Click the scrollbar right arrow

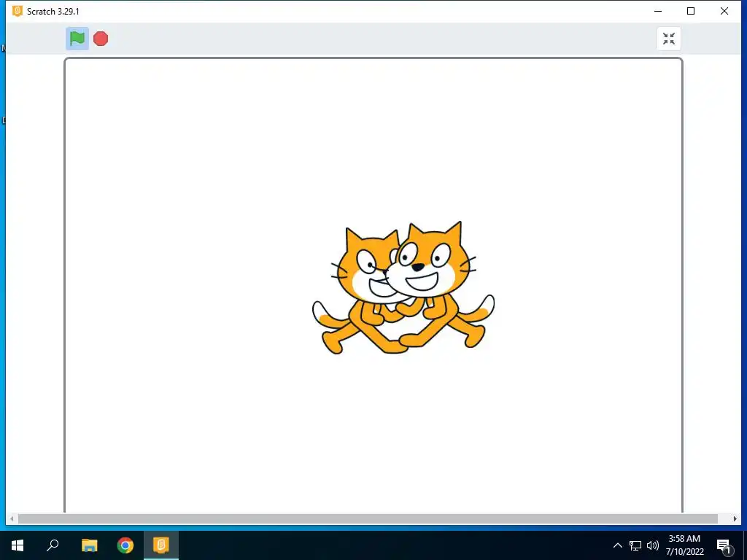(735, 518)
